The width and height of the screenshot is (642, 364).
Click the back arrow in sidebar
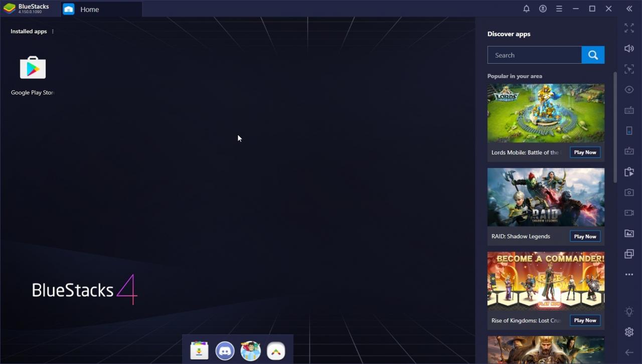click(629, 352)
